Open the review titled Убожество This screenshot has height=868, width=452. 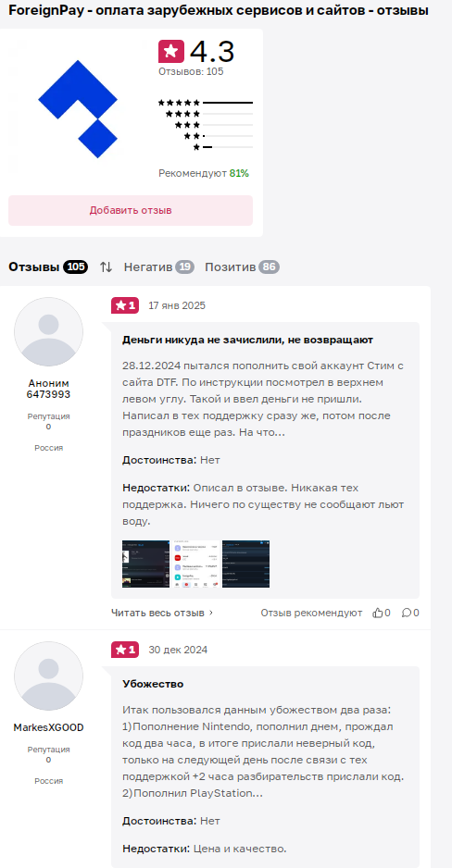pos(153,684)
